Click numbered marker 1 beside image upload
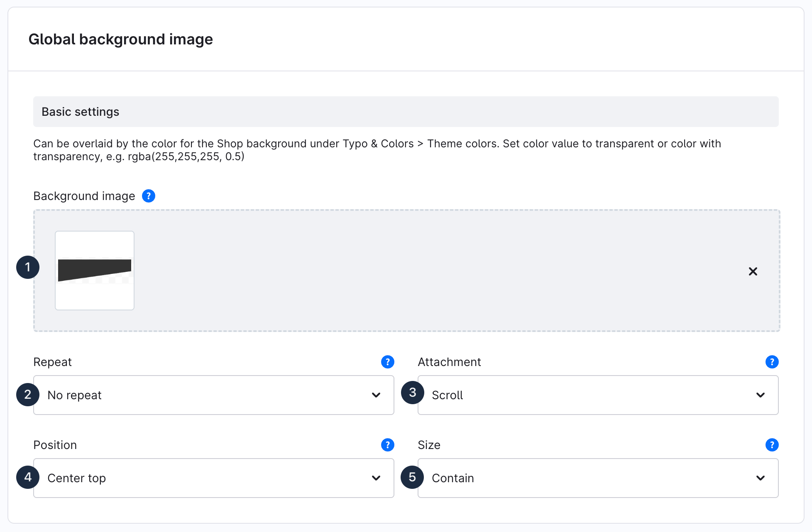Screen dimensions: 812x532 pos(28,267)
